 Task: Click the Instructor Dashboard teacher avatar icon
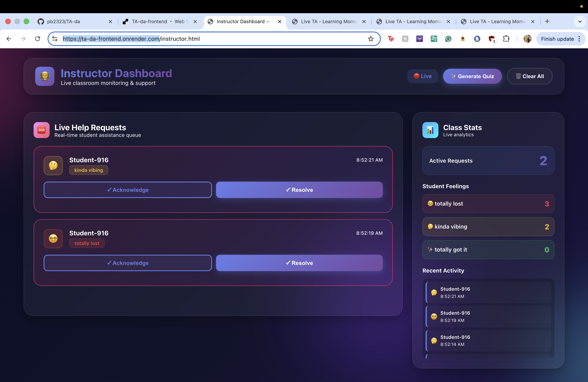click(x=45, y=76)
